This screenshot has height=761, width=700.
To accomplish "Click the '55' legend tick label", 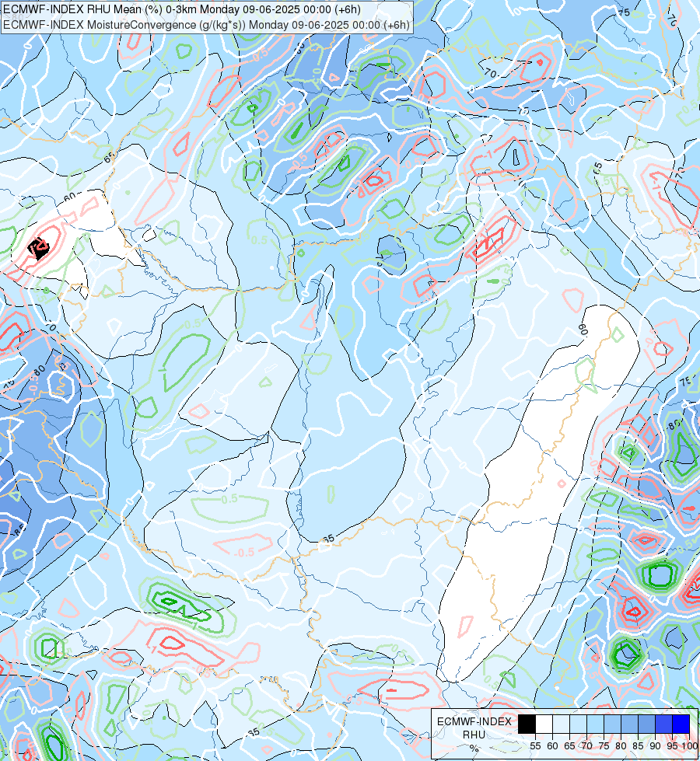I will pyautogui.click(x=535, y=746).
